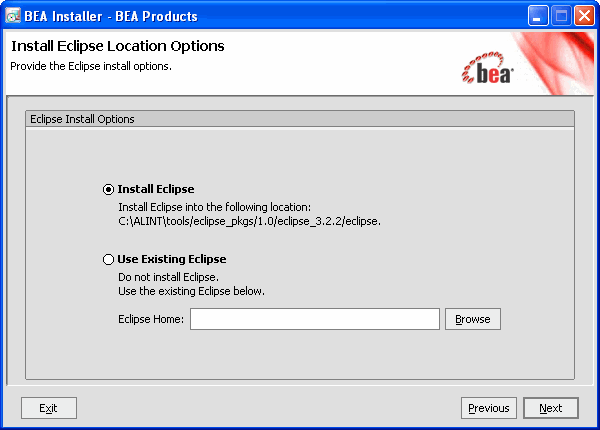This screenshot has height=430, width=600.
Task: Minimize the BEA Installer window
Action: (538, 16)
